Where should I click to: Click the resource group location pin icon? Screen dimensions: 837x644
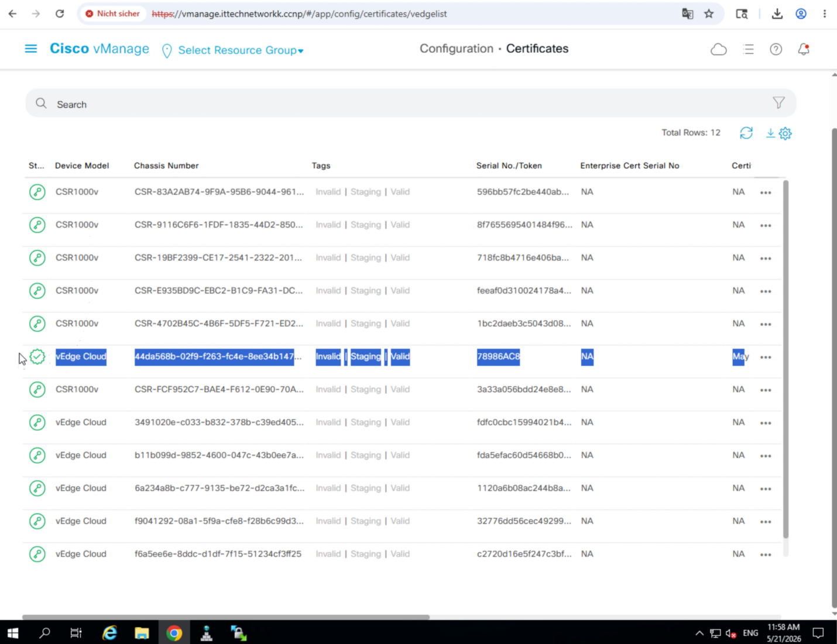167,51
